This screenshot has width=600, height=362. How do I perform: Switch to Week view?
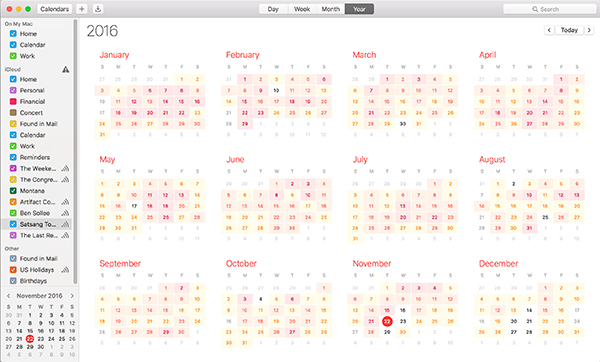point(302,9)
